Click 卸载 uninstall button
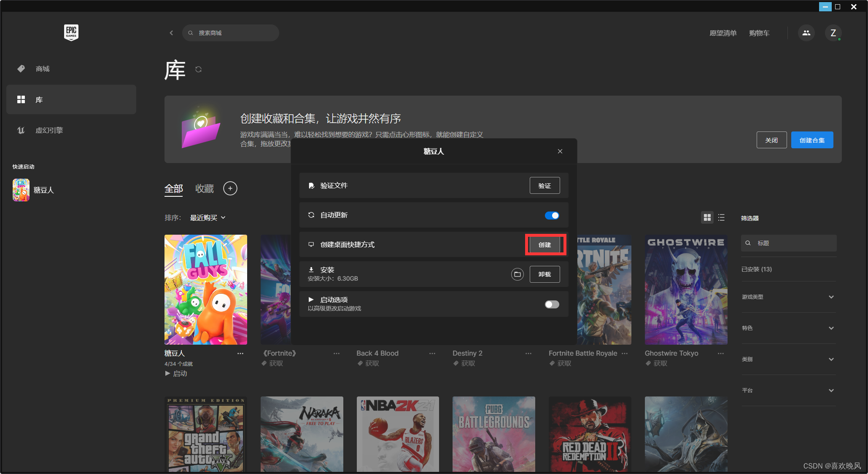 [x=545, y=274]
